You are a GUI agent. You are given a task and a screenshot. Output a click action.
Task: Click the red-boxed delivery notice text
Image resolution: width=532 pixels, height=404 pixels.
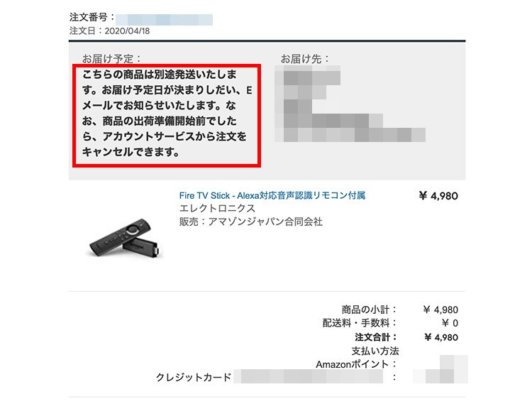click(167, 114)
